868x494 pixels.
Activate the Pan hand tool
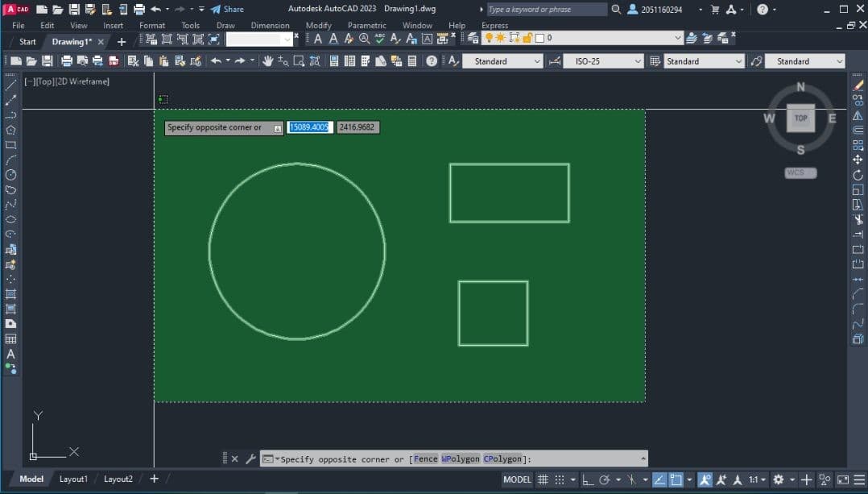268,61
